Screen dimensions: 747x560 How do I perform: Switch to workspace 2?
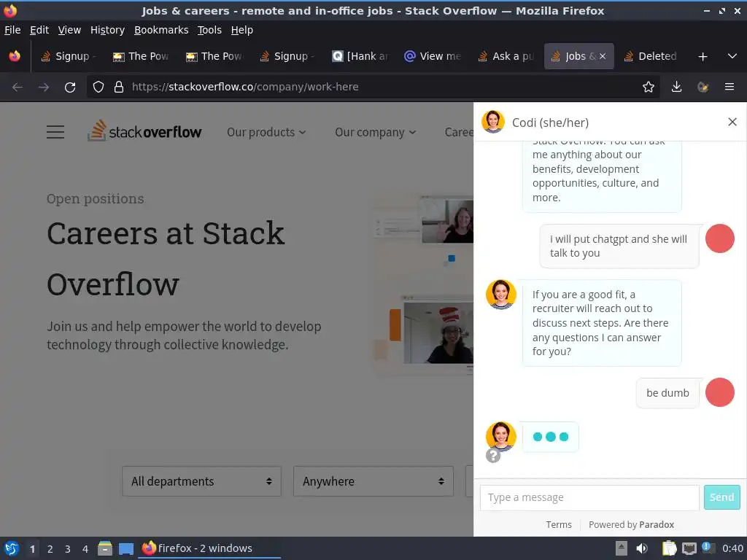point(50,549)
